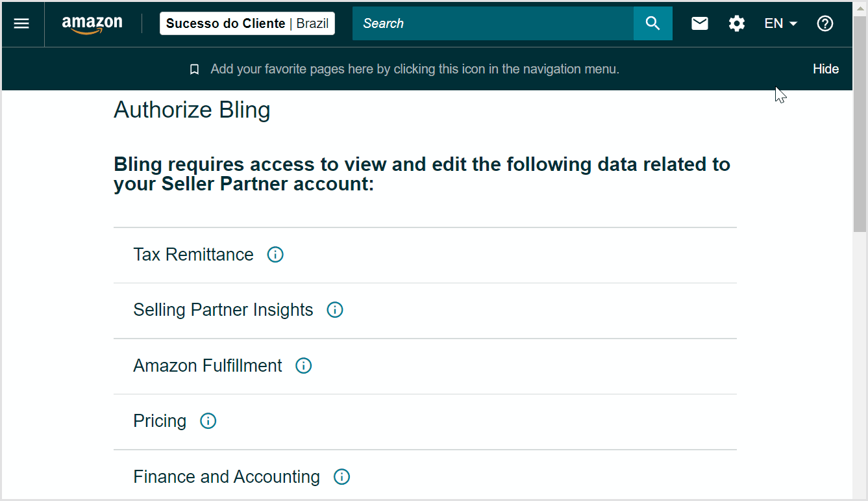Open the Sucesso do Cliente Brazil account switcher
This screenshot has width=868, height=501.
coord(247,23)
